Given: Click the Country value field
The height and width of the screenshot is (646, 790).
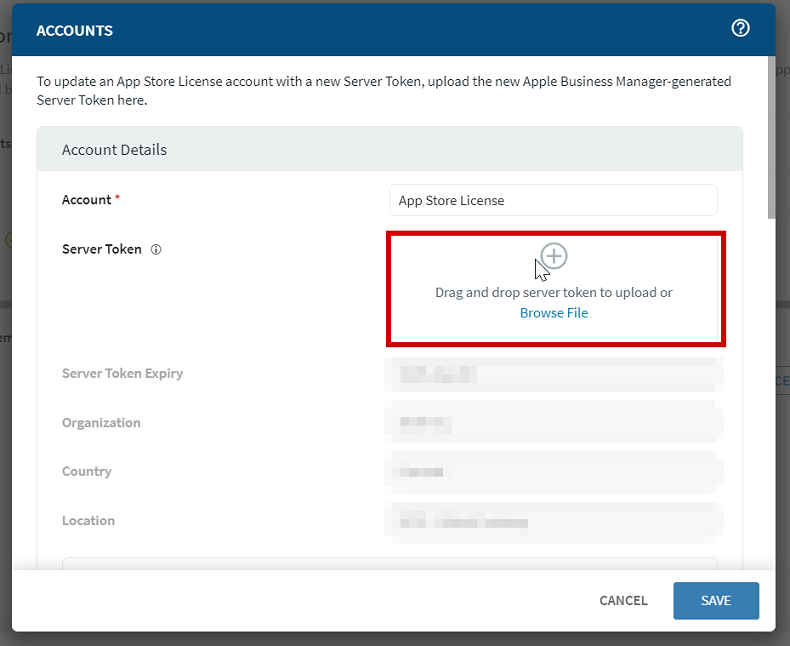Looking at the screenshot, I should 553,472.
